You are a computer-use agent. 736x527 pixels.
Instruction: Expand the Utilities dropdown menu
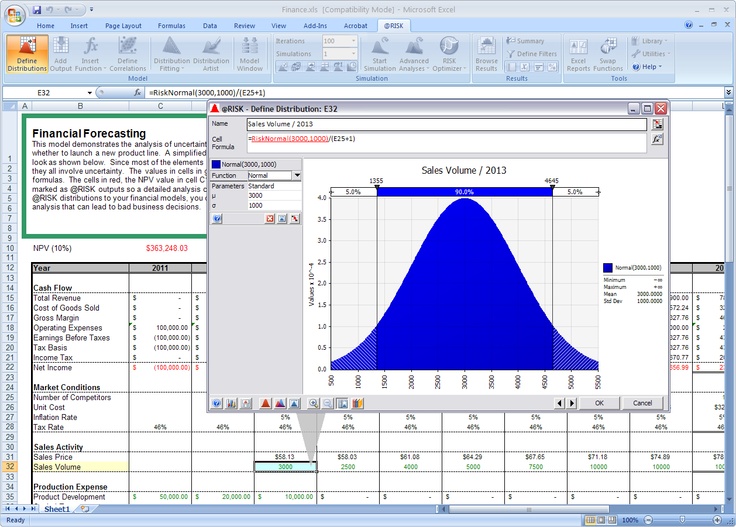[651, 54]
